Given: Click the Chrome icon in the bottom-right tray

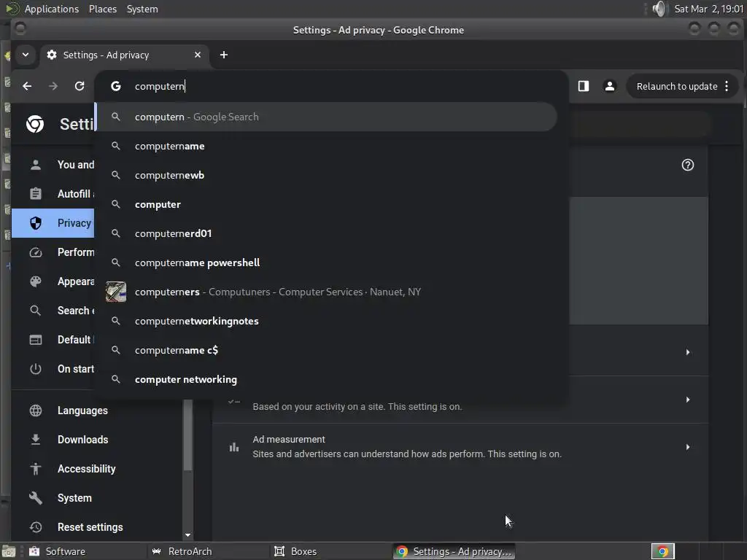Looking at the screenshot, I should tap(662, 551).
